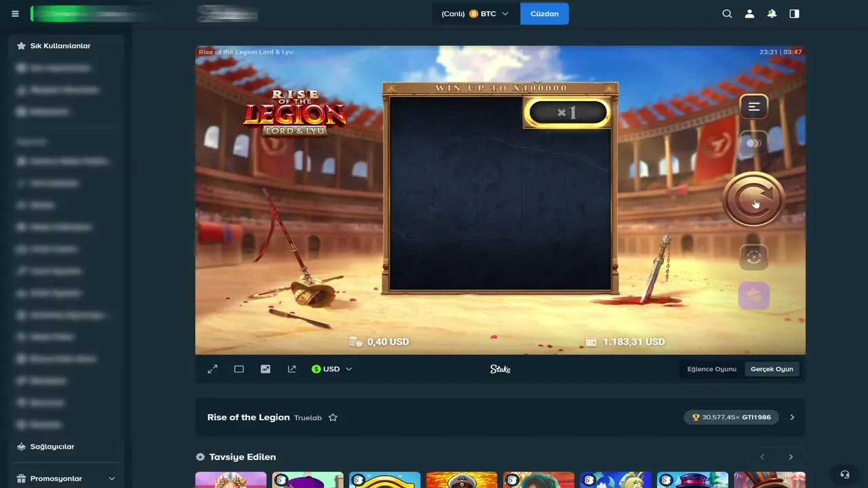
Task: Open the 30.577,45× GTI1986 top win badge
Action: tap(731, 418)
